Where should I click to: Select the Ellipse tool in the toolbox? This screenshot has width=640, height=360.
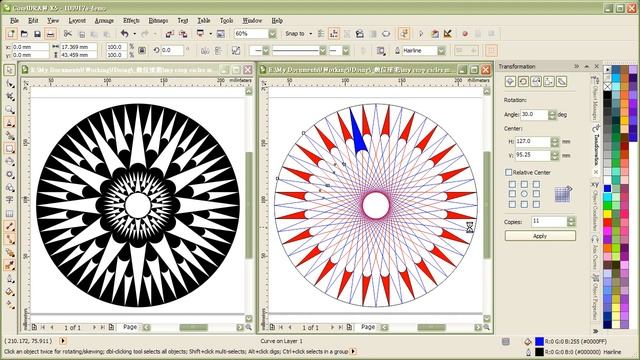[x=10, y=162]
